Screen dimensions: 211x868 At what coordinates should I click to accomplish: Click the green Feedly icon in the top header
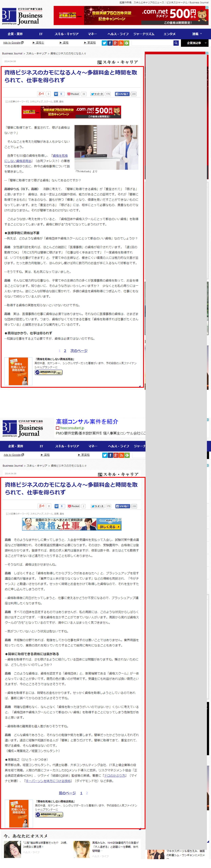pos(126,43)
